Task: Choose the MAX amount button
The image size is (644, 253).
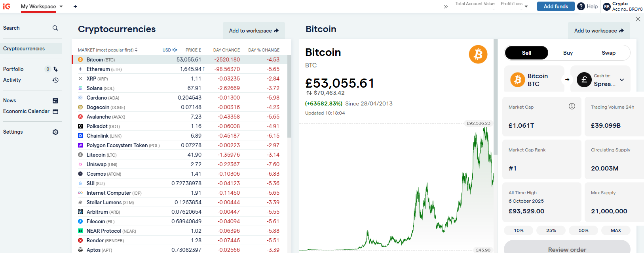Action: (616, 230)
